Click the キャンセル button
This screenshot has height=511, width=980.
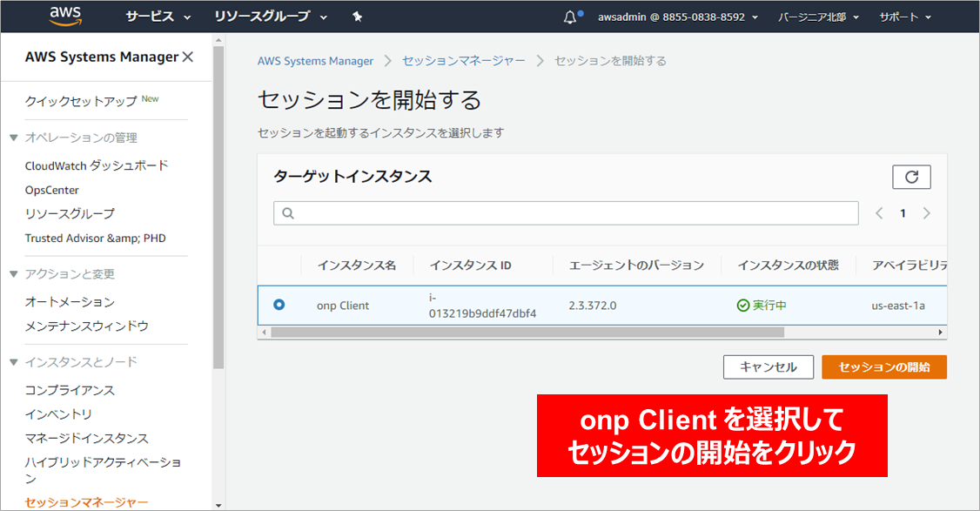(768, 366)
